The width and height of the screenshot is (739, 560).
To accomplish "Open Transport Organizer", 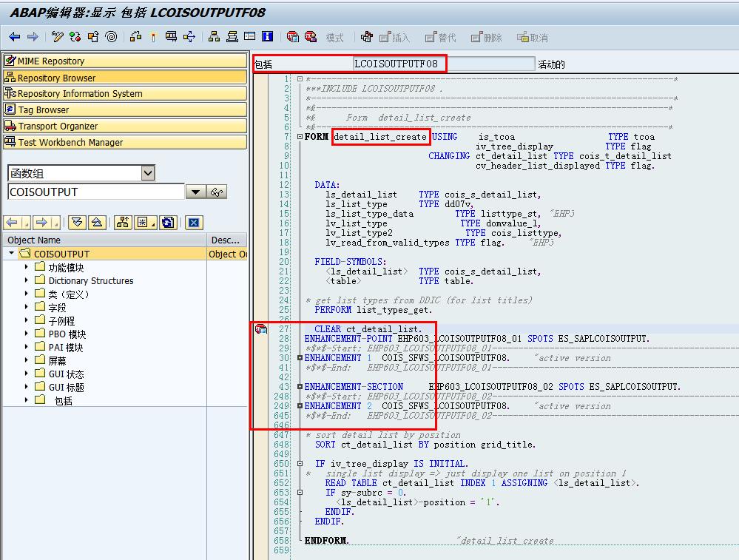I will tap(125, 126).
